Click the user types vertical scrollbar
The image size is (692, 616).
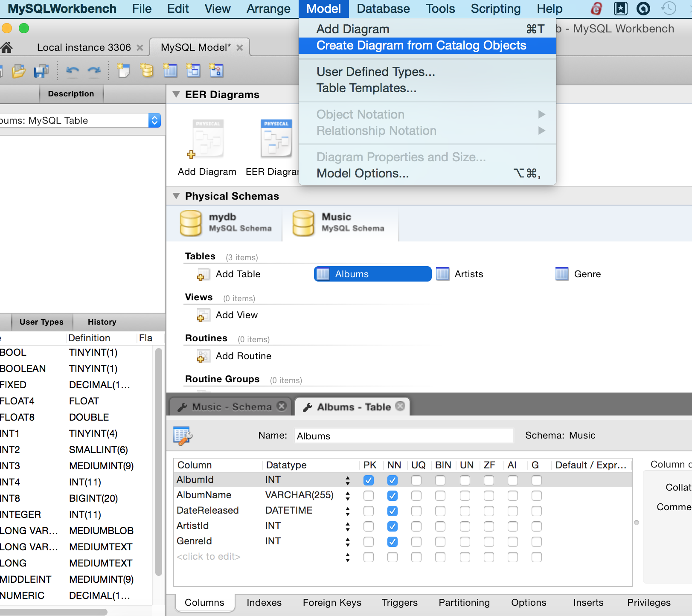point(158,462)
